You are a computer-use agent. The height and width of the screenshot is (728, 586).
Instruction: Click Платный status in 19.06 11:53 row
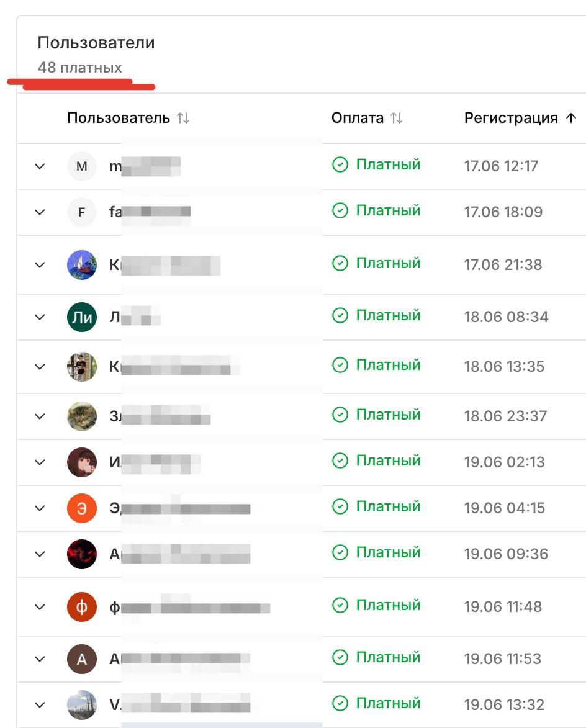pyautogui.click(x=388, y=657)
